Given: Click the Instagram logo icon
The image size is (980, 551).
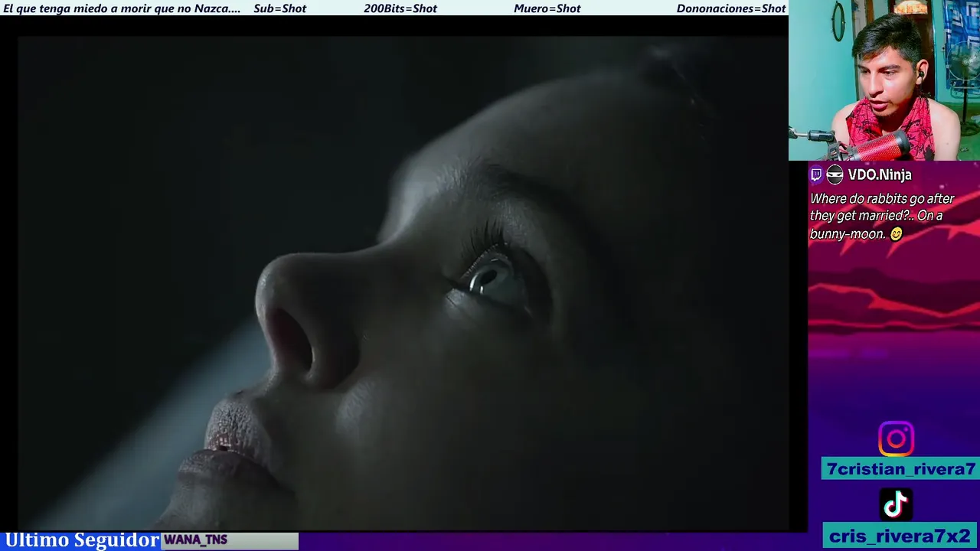Looking at the screenshot, I should point(896,439).
